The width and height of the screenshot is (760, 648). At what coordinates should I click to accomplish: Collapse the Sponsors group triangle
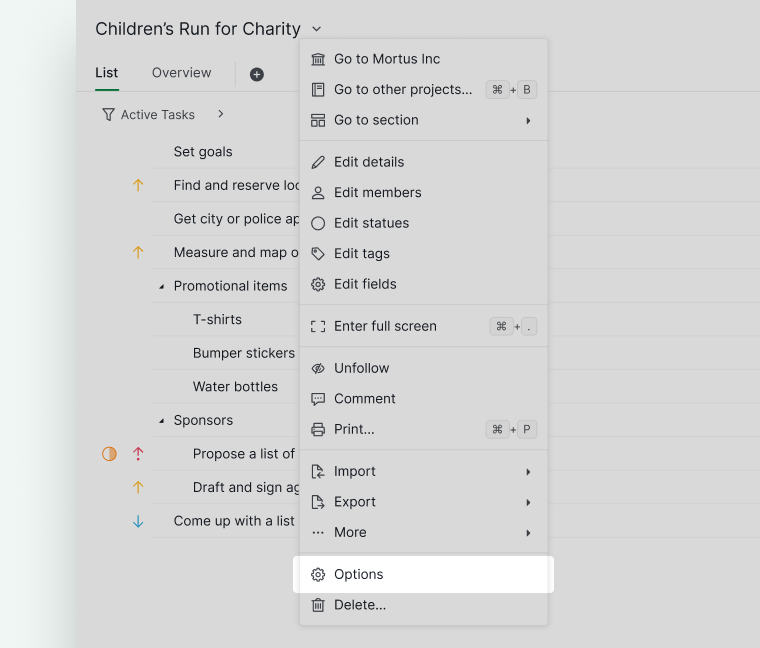tap(162, 421)
